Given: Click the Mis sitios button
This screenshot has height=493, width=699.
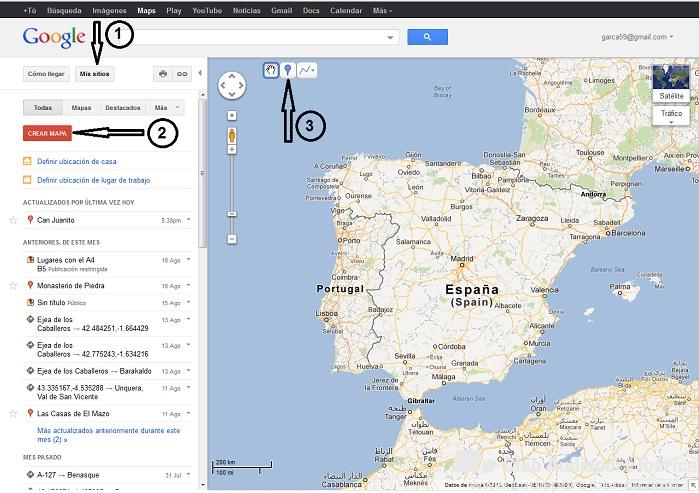Looking at the screenshot, I should coord(95,74).
